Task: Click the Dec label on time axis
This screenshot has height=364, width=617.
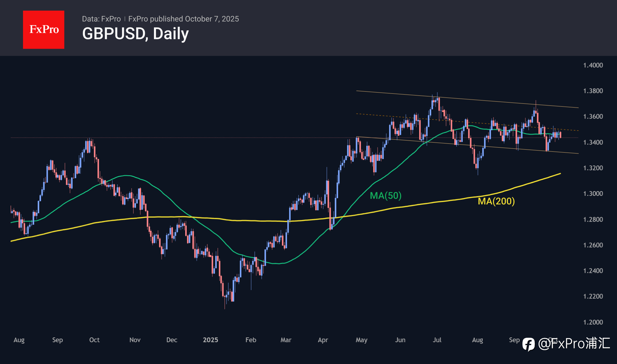Action: coord(172,340)
